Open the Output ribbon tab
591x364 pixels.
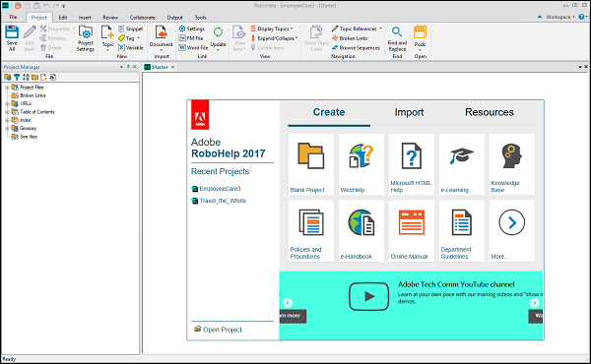(x=175, y=18)
